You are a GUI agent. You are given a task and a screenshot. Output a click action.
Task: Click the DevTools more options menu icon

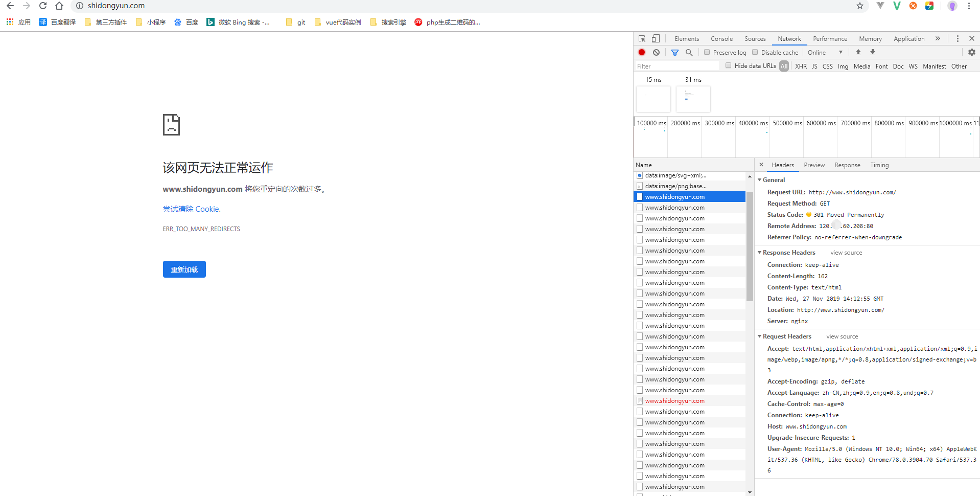pyautogui.click(x=957, y=38)
